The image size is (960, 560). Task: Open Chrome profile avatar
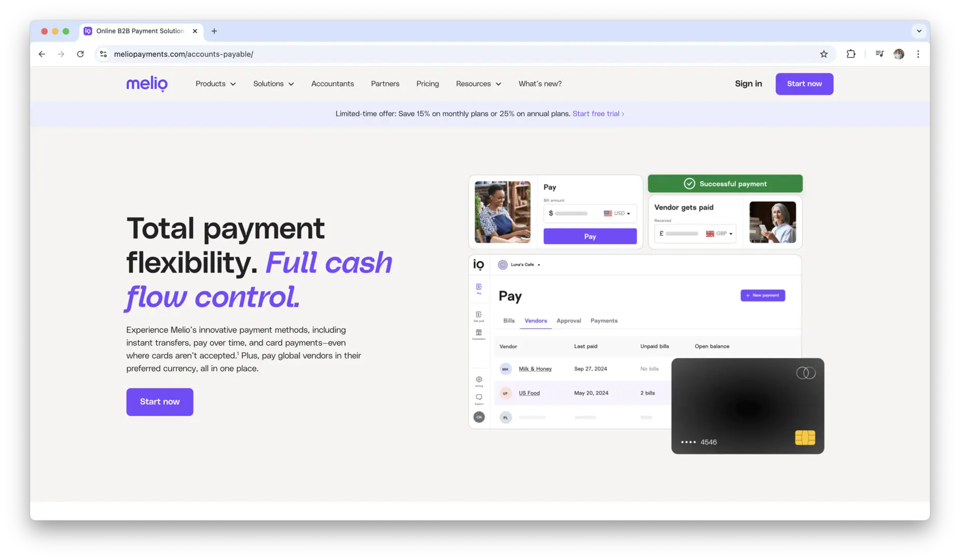click(x=899, y=54)
